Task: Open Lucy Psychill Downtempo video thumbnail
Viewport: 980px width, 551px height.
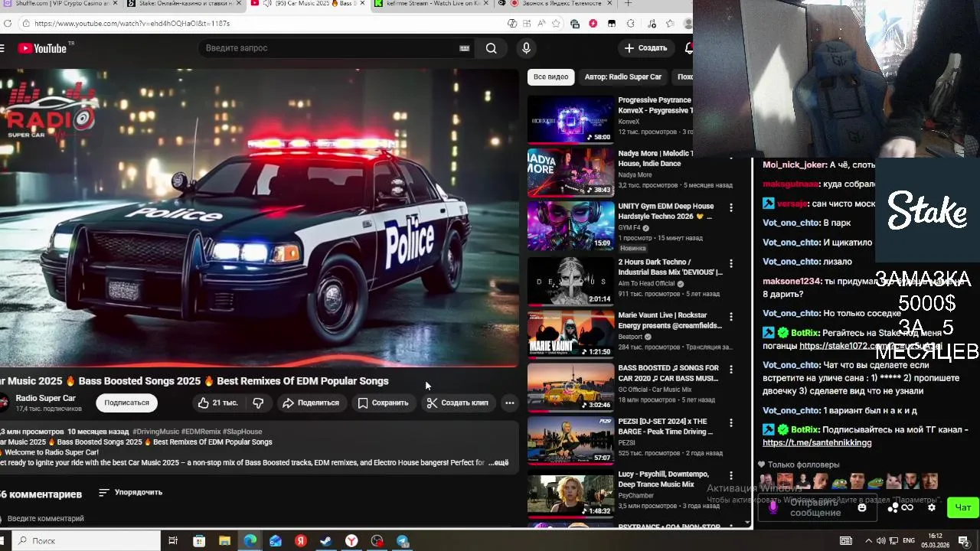Action: click(570, 494)
